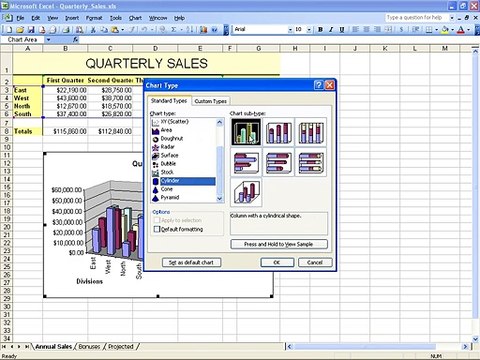
Task: Click the New workbook icon
Action: (9, 30)
